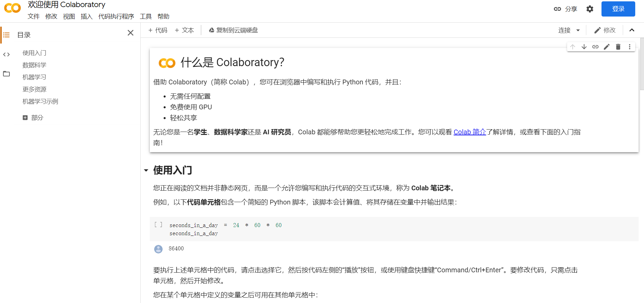The height and width of the screenshot is (303, 644).
Task: Move cell down arrow icon
Action: coord(584,47)
